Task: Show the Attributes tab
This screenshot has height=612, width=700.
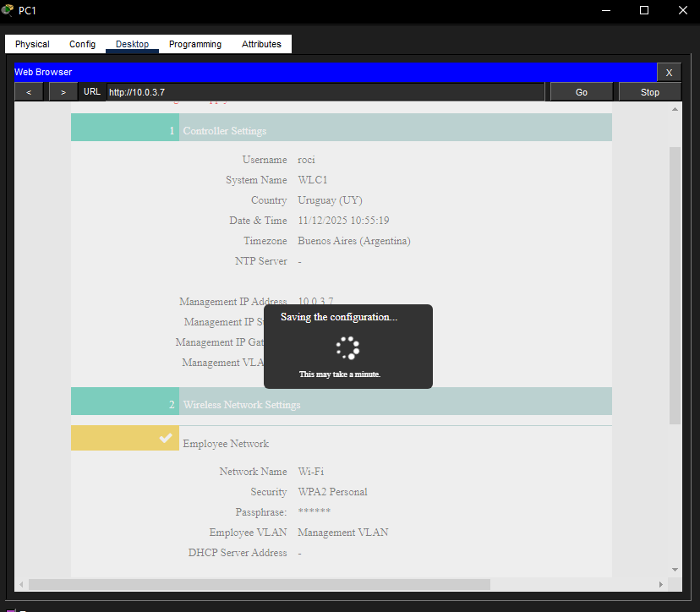Action: (x=261, y=44)
